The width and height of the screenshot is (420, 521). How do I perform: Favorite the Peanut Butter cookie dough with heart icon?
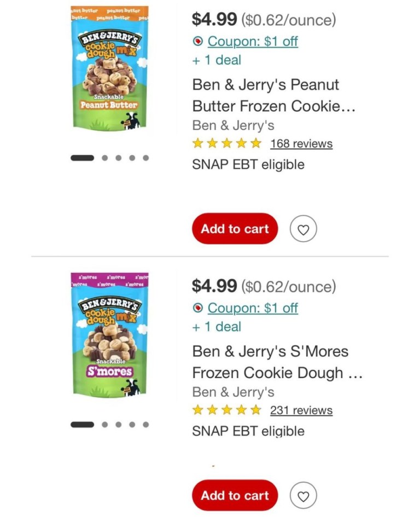[304, 229]
